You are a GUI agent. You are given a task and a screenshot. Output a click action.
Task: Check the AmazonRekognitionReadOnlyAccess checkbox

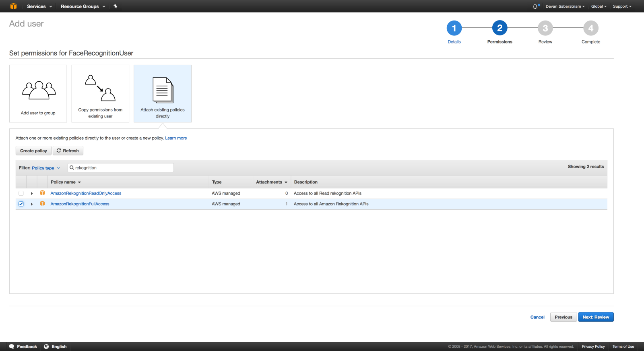tap(21, 193)
